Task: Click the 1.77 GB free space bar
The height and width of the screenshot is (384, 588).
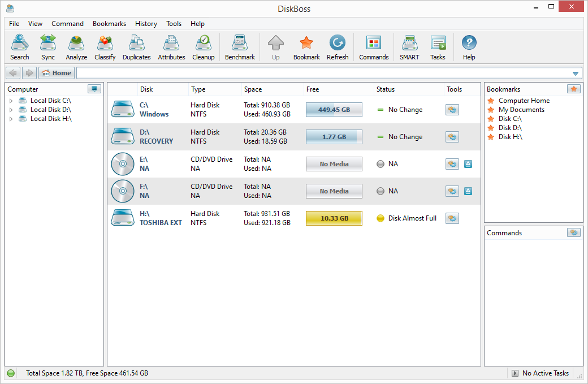Action: tap(334, 137)
